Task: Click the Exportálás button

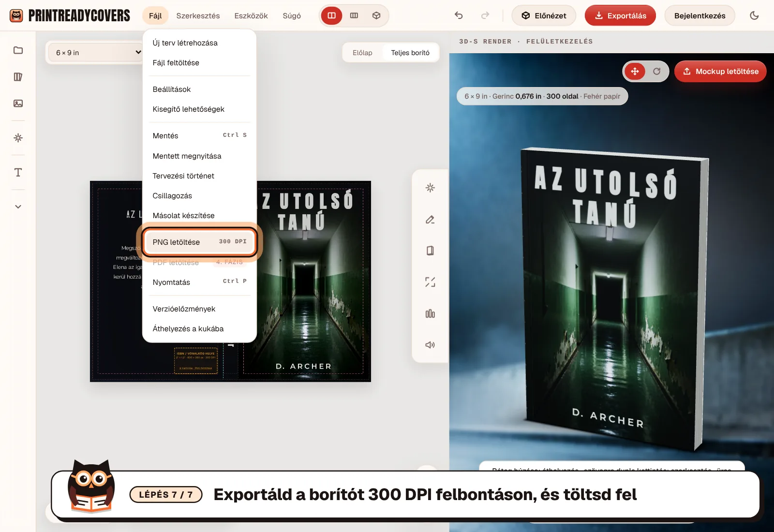Action: [620, 15]
